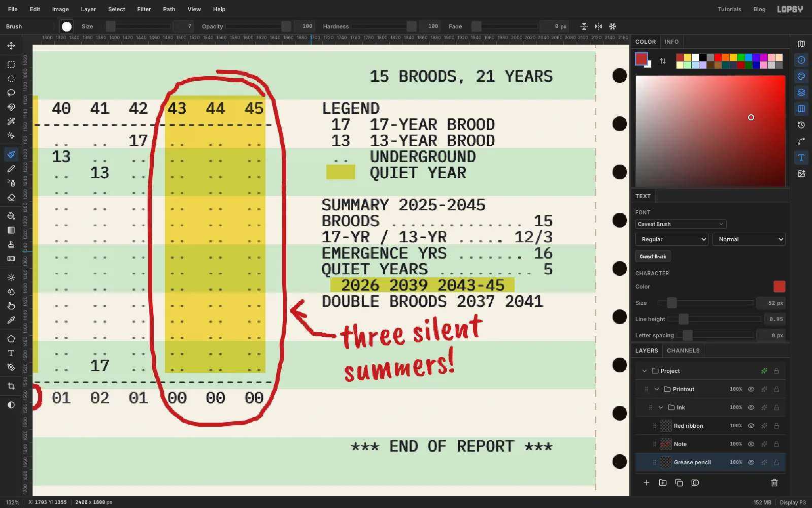Collapse the Project group
812x508 pixels.
[645, 371]
